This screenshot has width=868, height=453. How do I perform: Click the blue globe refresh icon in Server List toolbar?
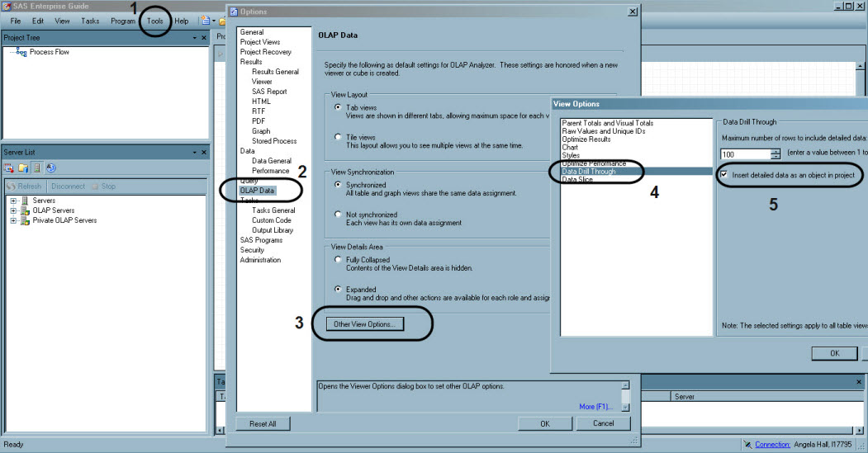[51, 168]
